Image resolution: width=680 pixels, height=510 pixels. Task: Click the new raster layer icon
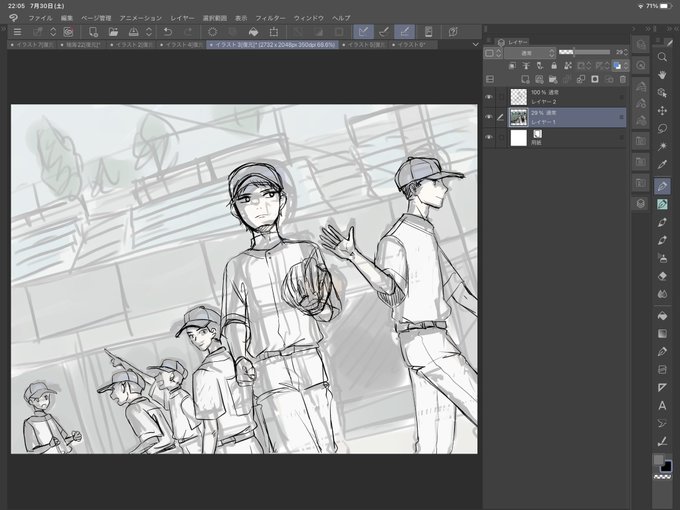[525, 79]
